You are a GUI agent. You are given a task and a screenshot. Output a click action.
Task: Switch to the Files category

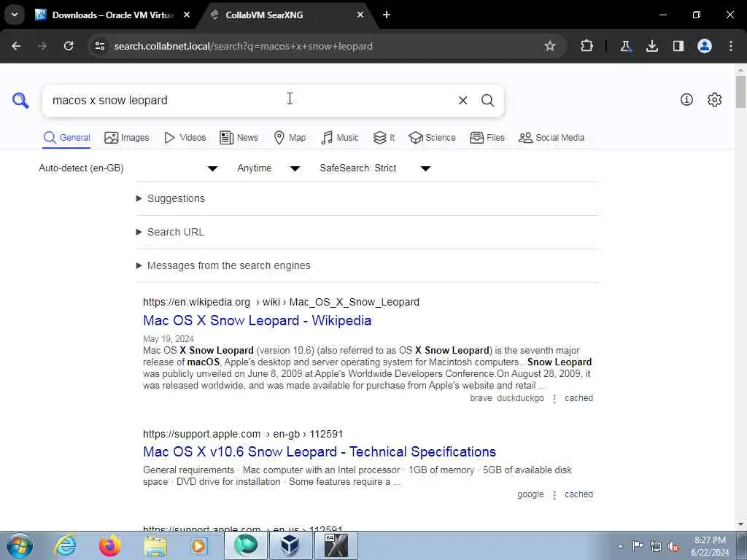487,138
